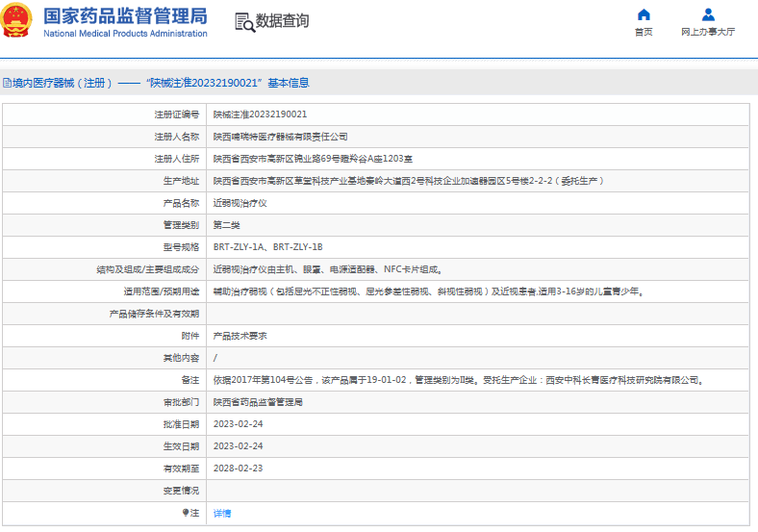Image resolution: width=758 pixels, height=532 pixels.
Task: Click the 生产地址 row label
Action: (x=181, y=181)
